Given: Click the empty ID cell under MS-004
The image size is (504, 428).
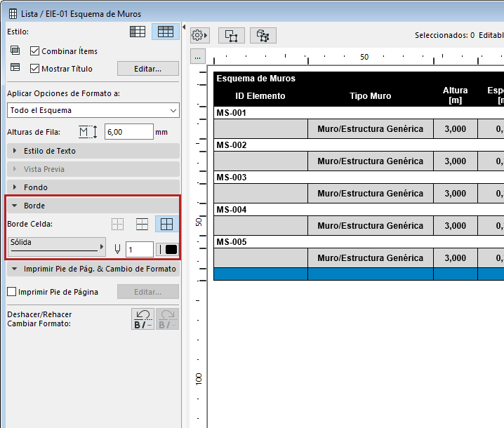Looking at the screenshot, I should click(260, 225).
